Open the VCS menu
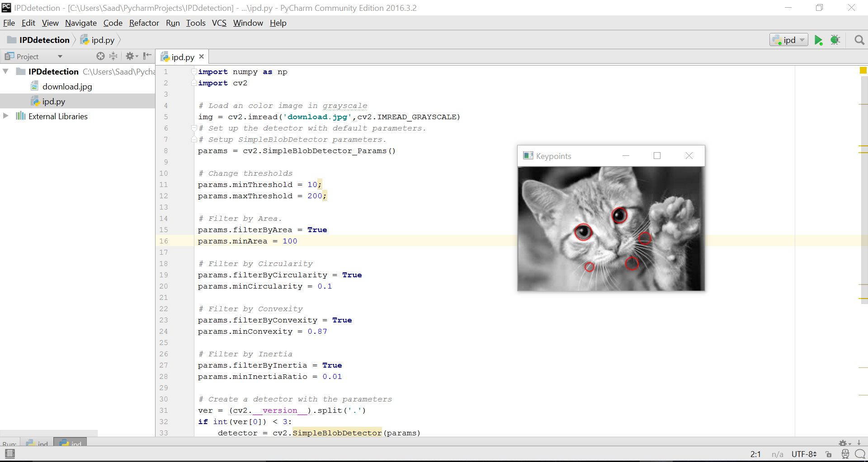Image resolution: width=868 pixels, height=462 pixels. [219, 23]
